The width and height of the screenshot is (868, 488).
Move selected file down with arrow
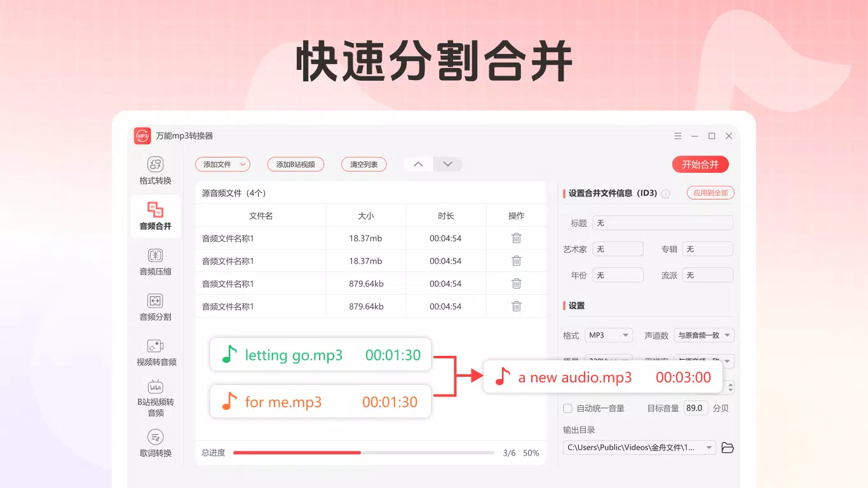click(448, 165)
